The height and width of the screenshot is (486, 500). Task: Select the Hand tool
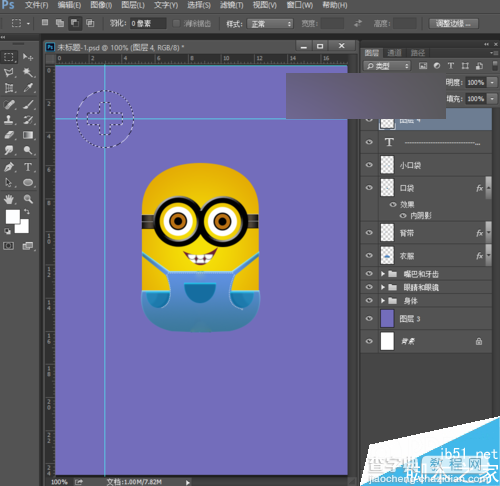(9, 199)
